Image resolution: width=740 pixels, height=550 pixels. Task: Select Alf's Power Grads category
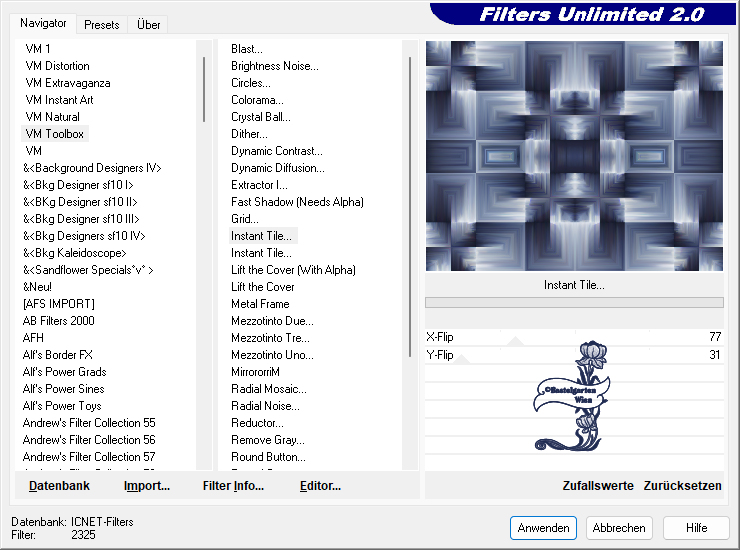[x=65, y=372]
